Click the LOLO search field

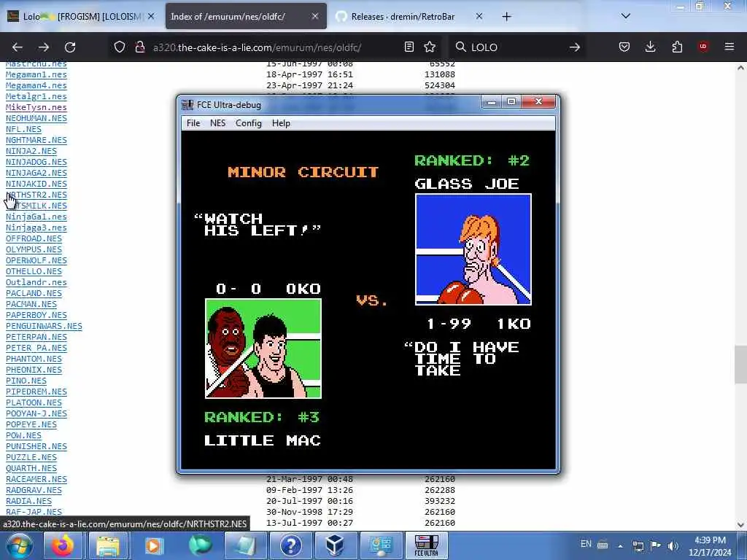pos(517,47)
